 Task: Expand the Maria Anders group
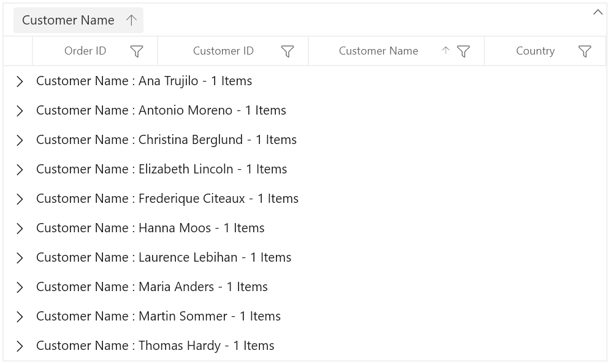point(20,287)
